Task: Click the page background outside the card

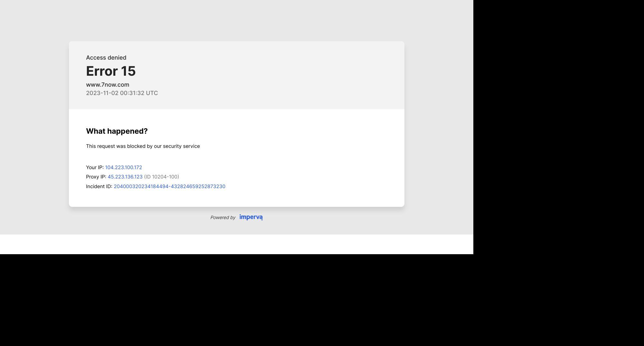Action: point(32,129)
